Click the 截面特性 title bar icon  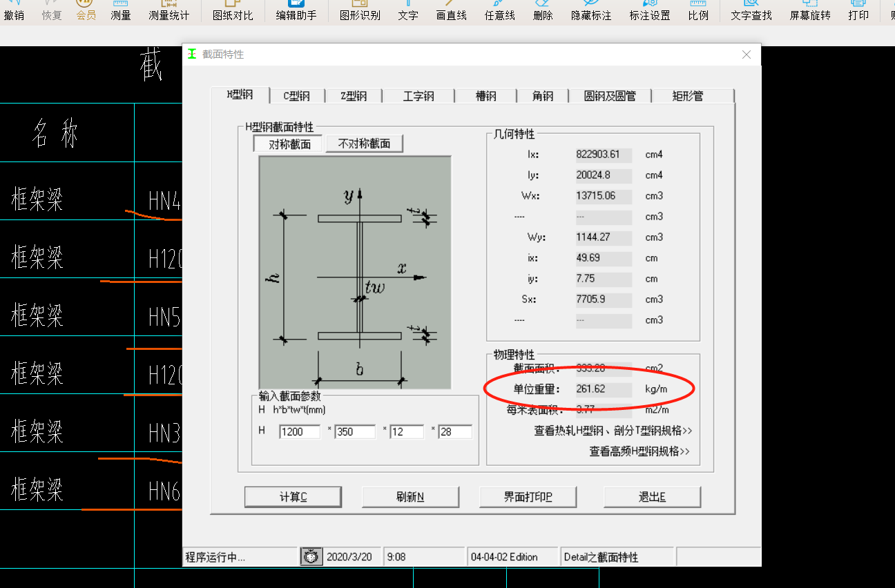point(192,54)
